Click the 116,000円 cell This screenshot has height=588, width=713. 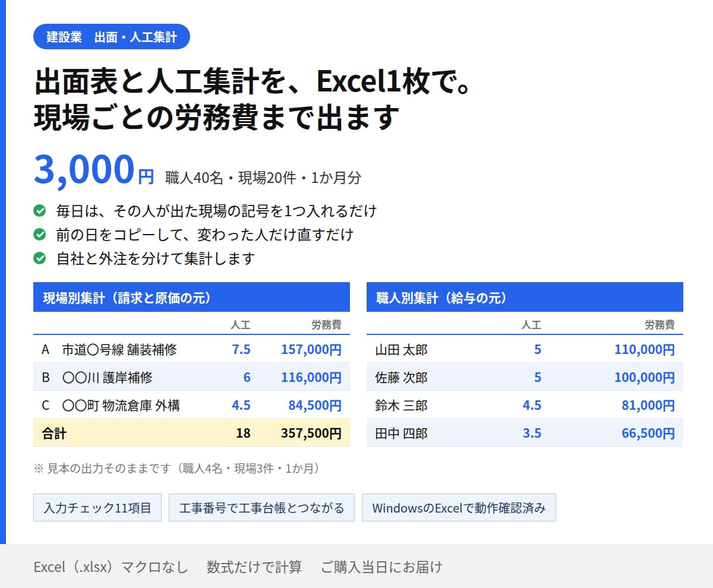pos(311,377)
